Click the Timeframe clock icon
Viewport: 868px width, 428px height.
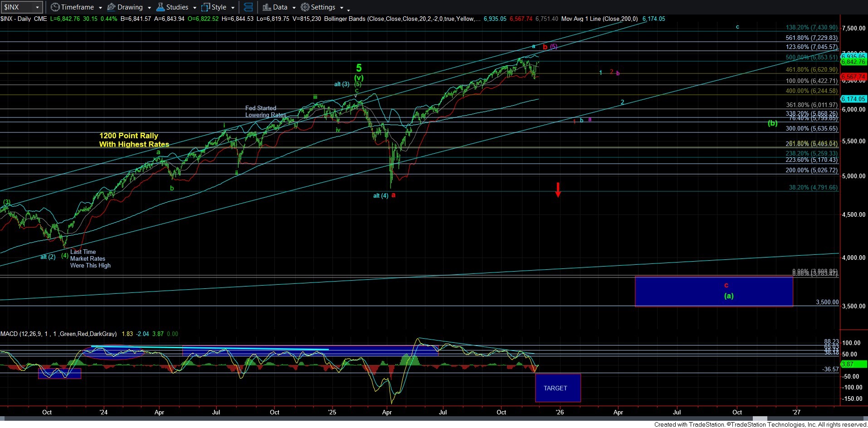coord(55,7)
